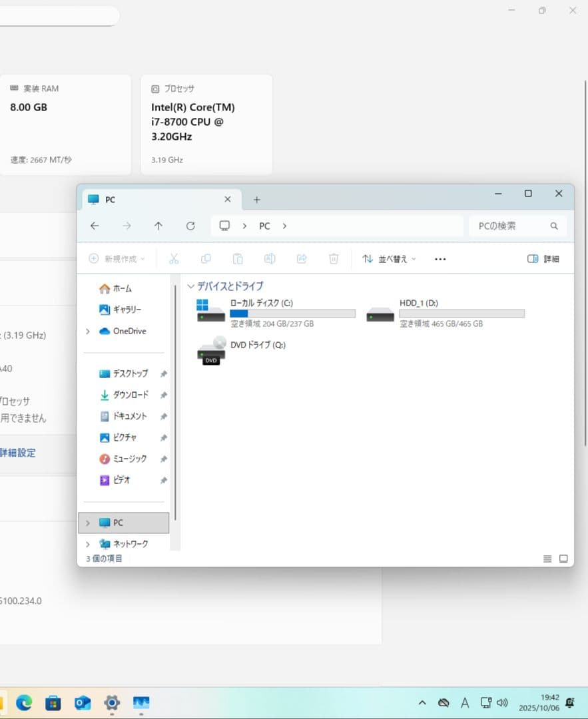Select the Rename icon
This screenshot has height=719, width=588.
[x=270, y=258]
